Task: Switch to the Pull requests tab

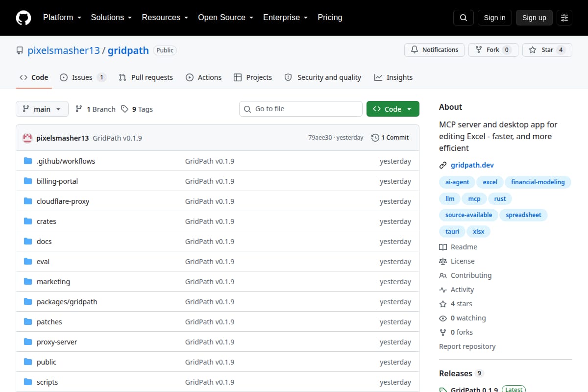Action: coord(146,77)
